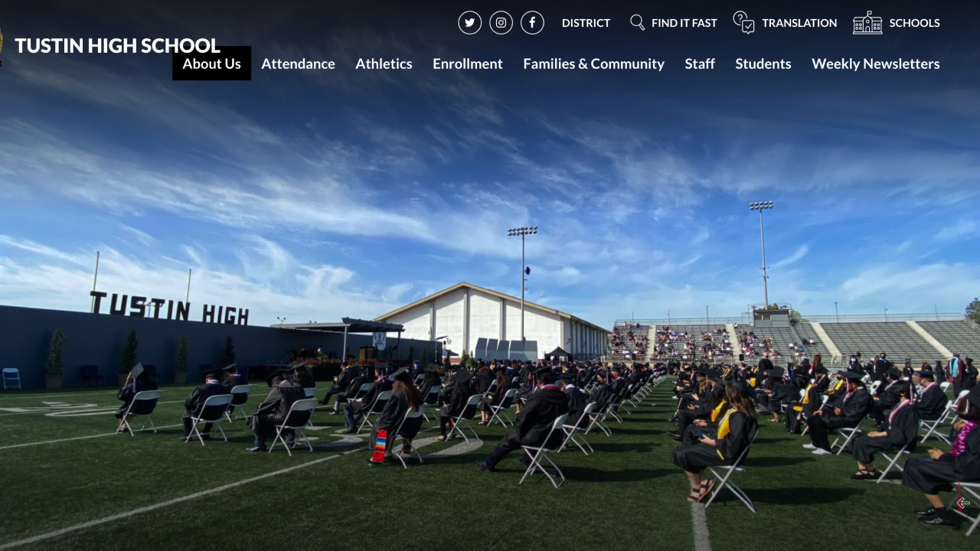The height and width of the screenshot is (551, 980).
Task: Open the Students menu
Action: click(763, 64)
